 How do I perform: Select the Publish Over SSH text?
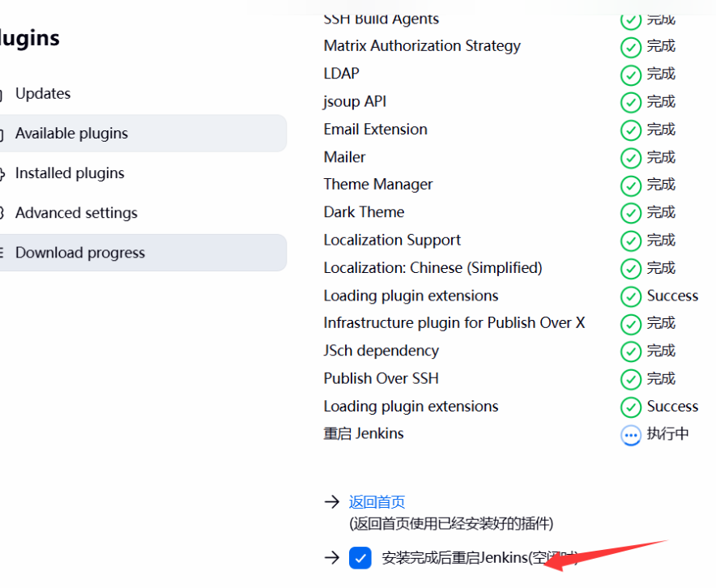point(381,378)
